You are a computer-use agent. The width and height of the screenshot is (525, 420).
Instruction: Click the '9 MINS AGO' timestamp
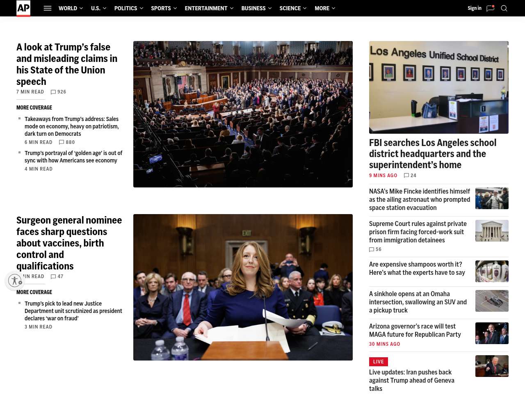click(383, 176)
